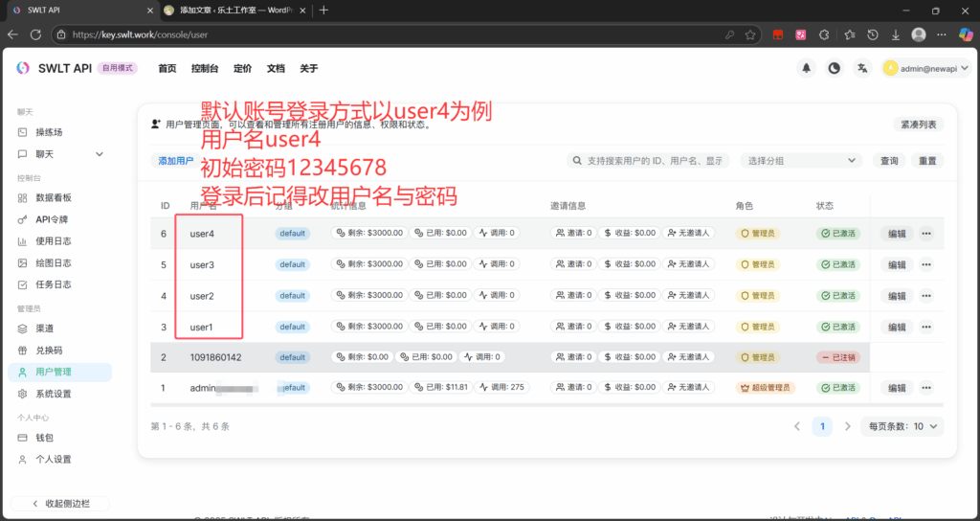Screen dimensions: 980x521
Task: Expand the 聊天 sidebar submenu
Action: coord(99,154)
